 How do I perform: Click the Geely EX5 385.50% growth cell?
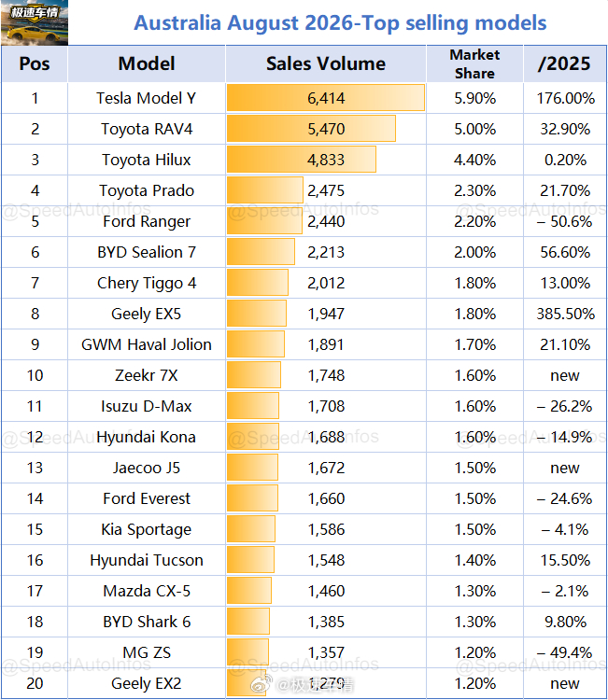point(565,314)
